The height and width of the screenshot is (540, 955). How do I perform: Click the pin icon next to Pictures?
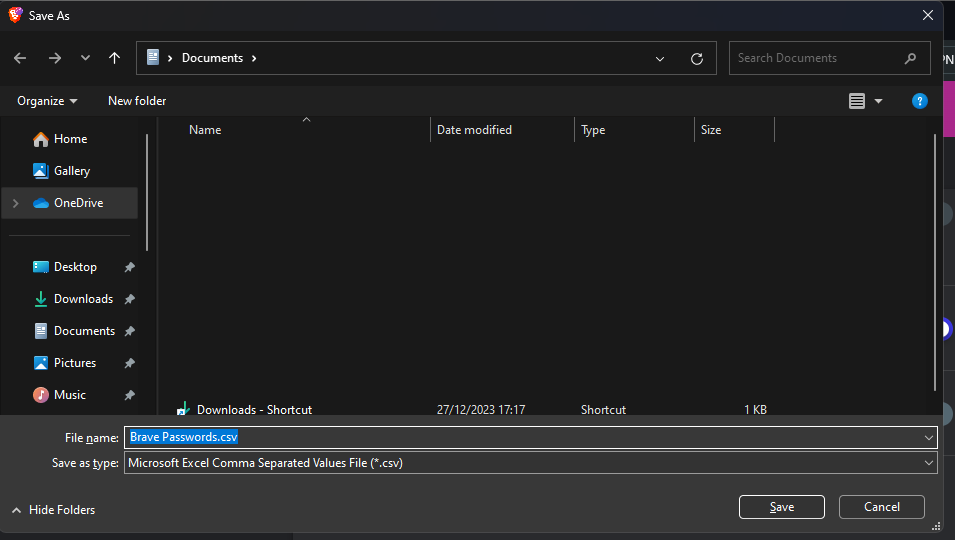(x=130, y=363)
